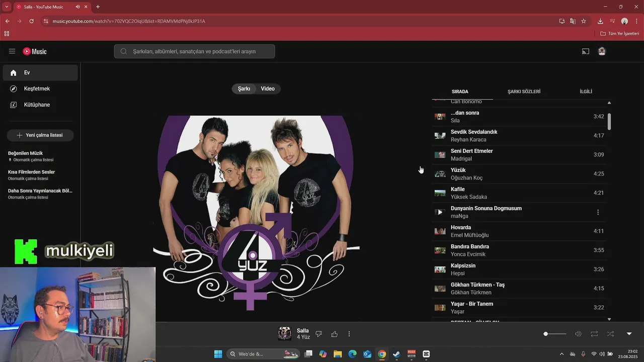Play Kafile by Yüksek Sadaka
This screenshot has height=362, width=644.
[x=520, y=193]
